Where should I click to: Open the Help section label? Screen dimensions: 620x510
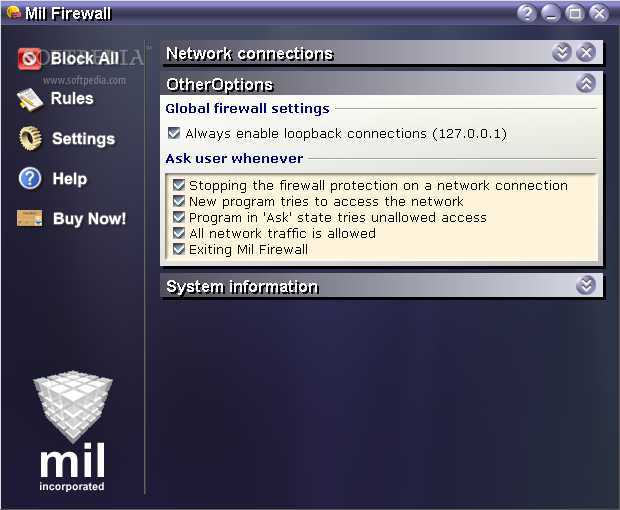[70, 179]
